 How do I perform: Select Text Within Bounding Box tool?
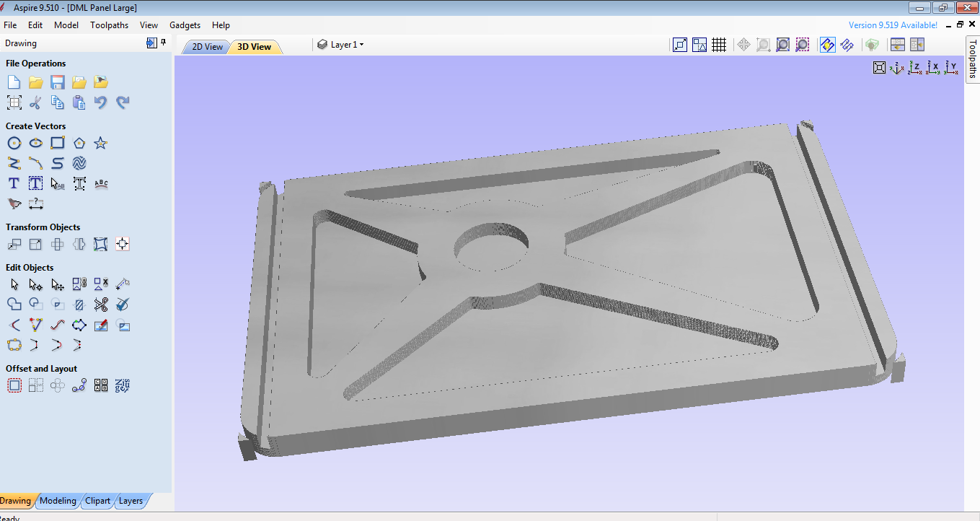(35, 183)
